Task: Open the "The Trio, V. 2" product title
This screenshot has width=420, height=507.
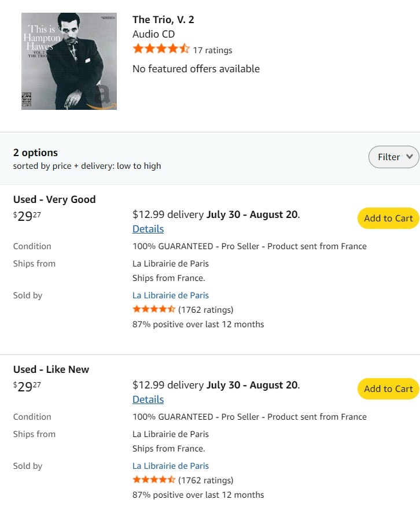Action: tap(163, 20)
